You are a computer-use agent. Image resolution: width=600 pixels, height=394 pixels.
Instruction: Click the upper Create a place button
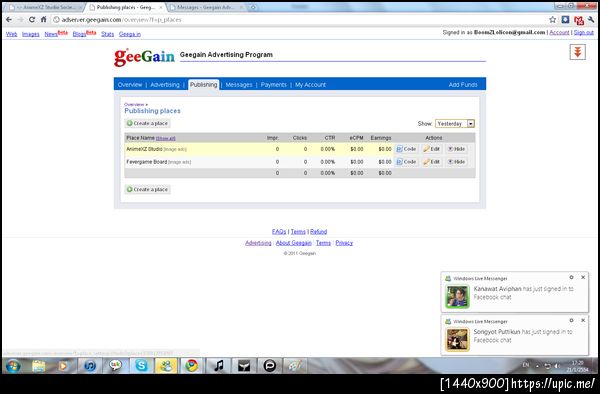(x=147, y=124)
